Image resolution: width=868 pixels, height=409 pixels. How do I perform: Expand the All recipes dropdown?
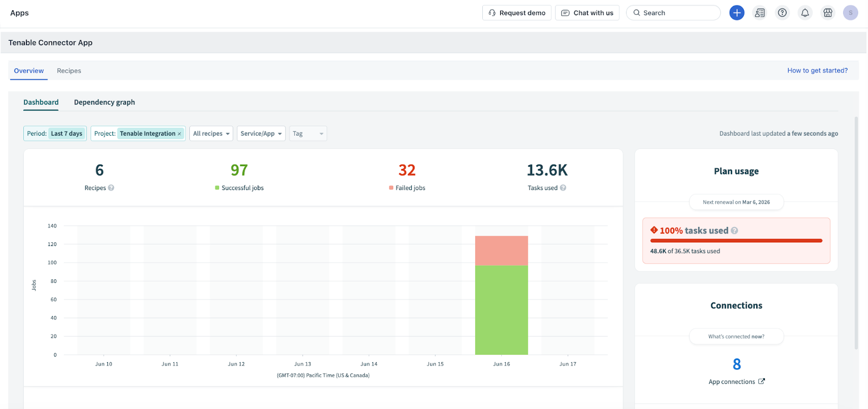tap(211, 134)
